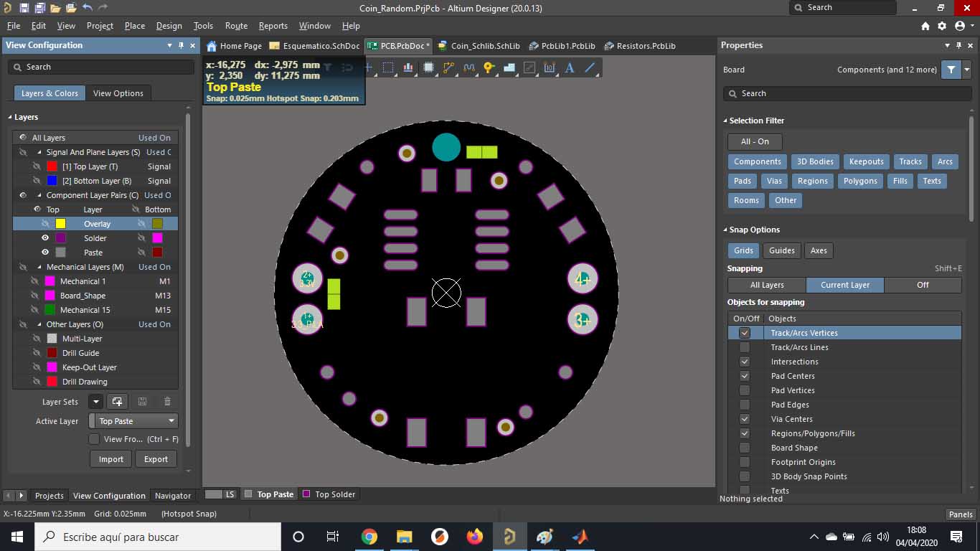Click the Export button

(x=156, y=459)
